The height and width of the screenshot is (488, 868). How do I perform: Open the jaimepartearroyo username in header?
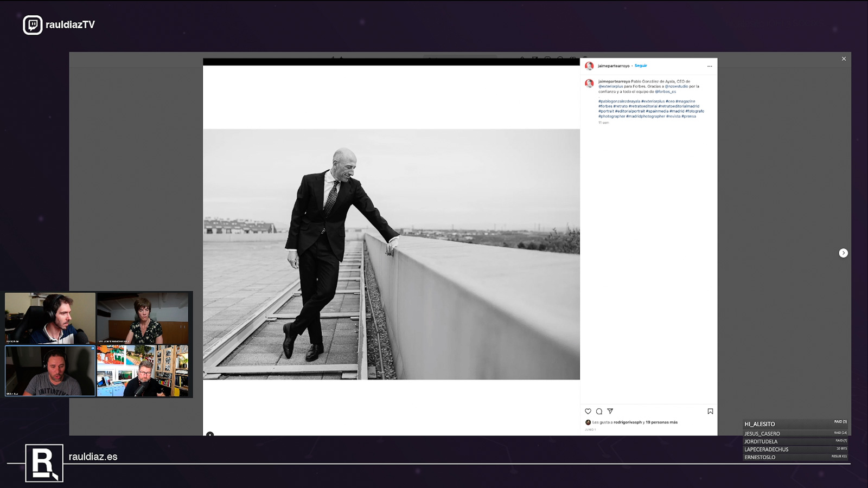click(614, 66)
